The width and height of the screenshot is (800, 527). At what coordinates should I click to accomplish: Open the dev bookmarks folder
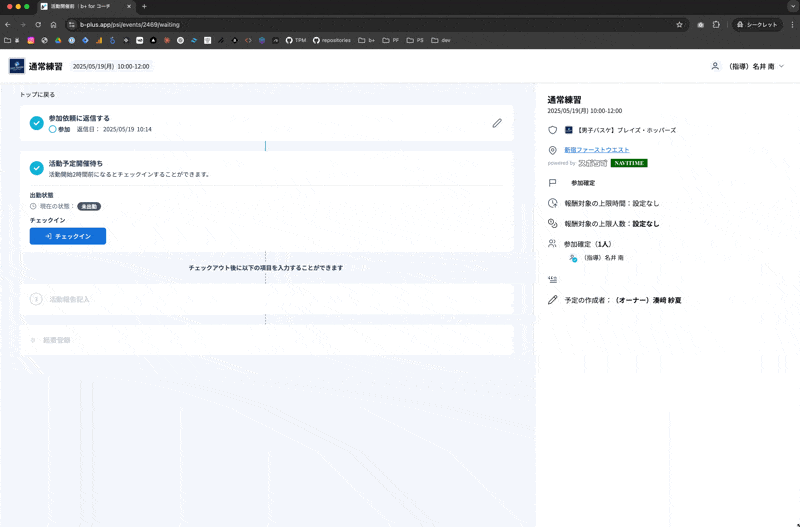(440, 40)
